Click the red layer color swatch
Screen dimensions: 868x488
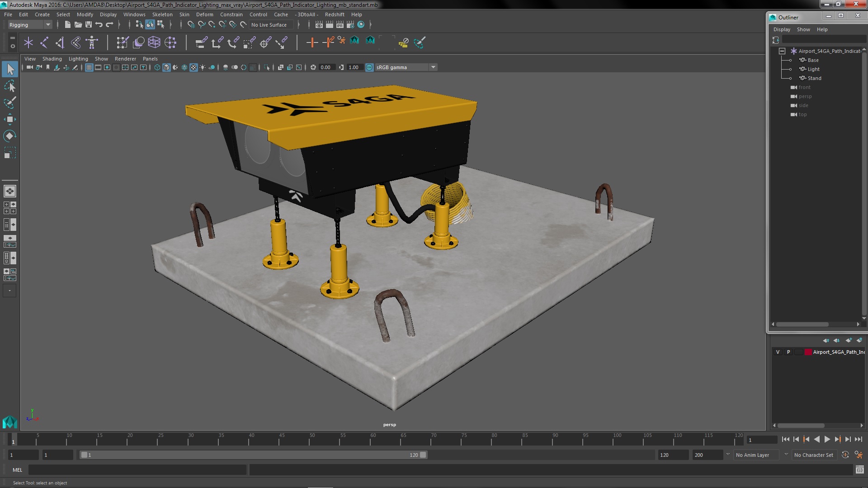coord(808,352)
